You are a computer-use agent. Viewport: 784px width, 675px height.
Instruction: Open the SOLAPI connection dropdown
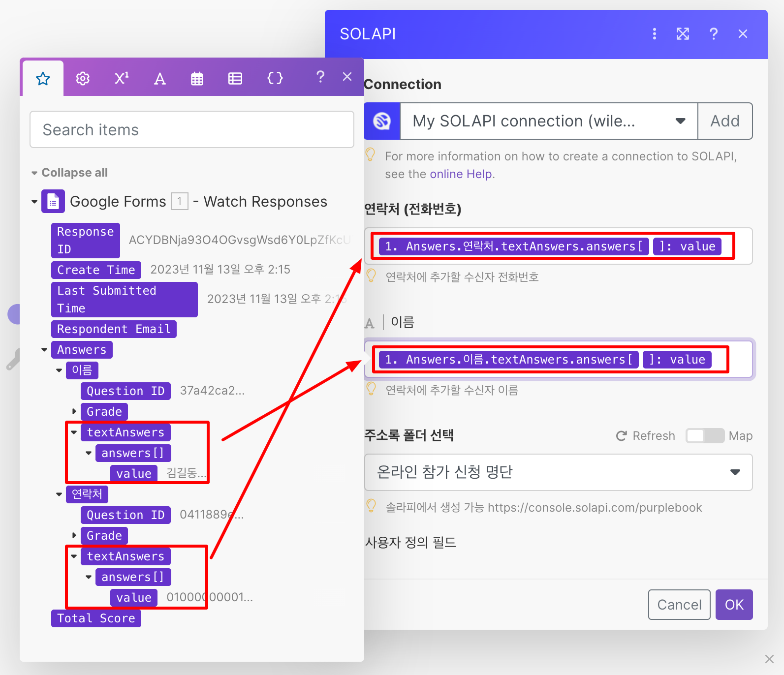click(549, 121)
